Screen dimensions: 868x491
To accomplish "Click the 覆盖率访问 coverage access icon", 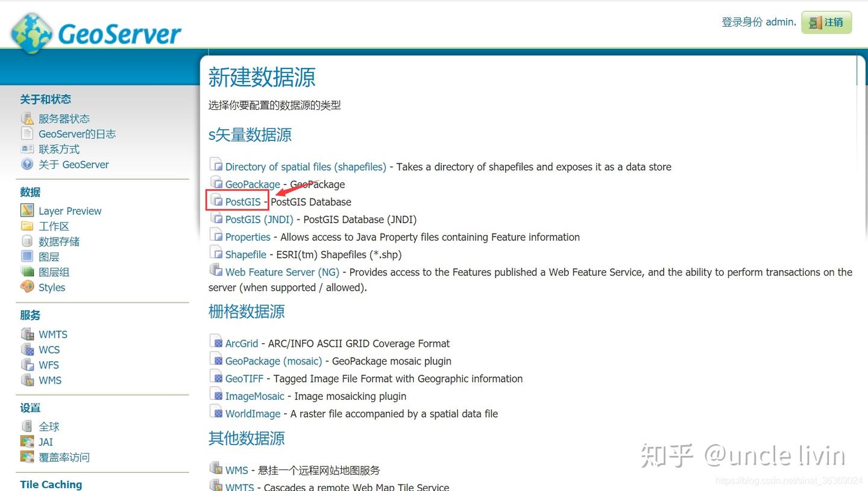I will pos(28,457).
